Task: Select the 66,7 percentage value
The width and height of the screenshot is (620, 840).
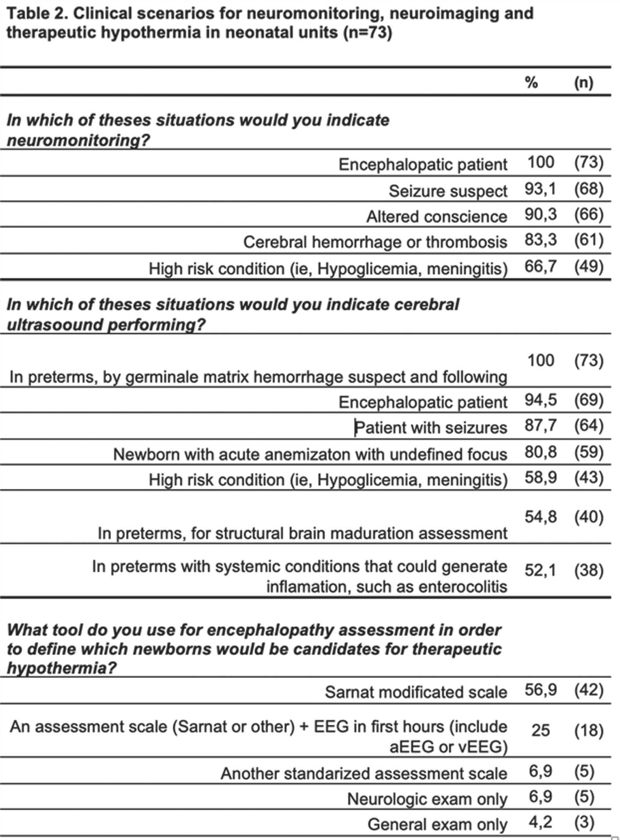Action: click(x=540, y=266)
